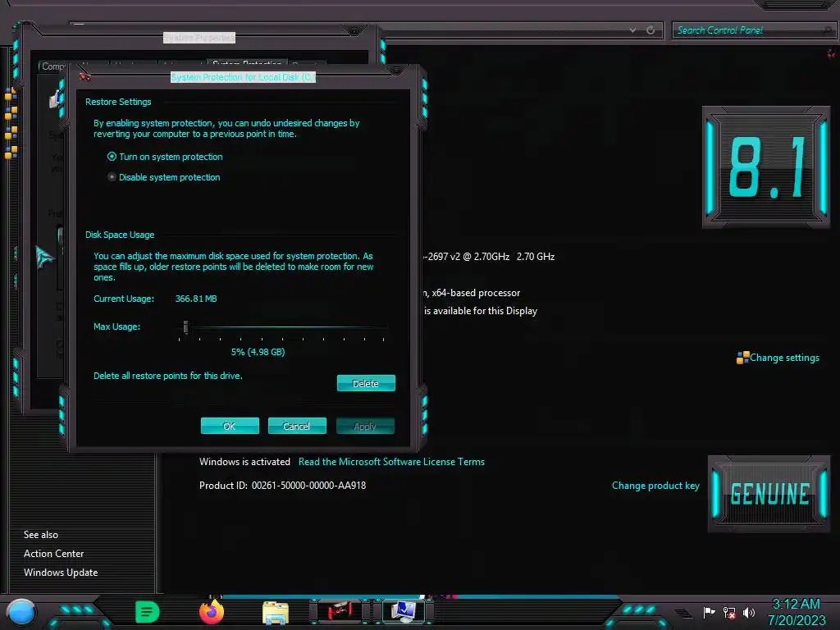Screen dimensions: 840x630
Task: Click Change settings link
Action: [784, 358]
